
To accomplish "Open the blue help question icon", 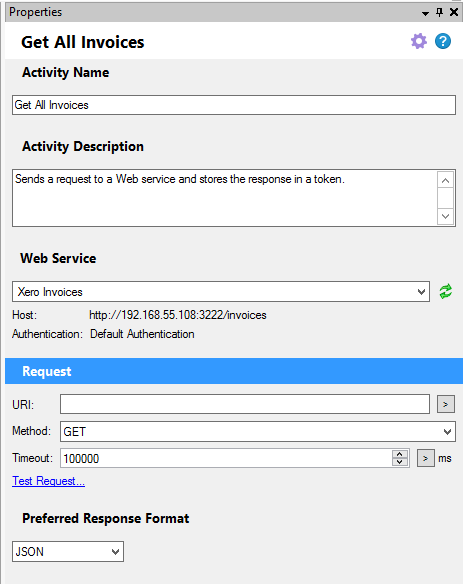I will (443, 41).
